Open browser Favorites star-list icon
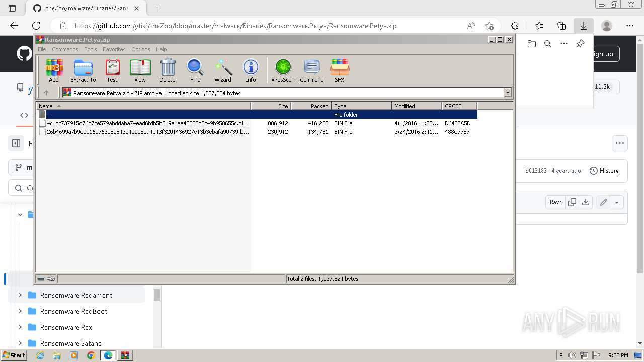 tap(539, 26)
